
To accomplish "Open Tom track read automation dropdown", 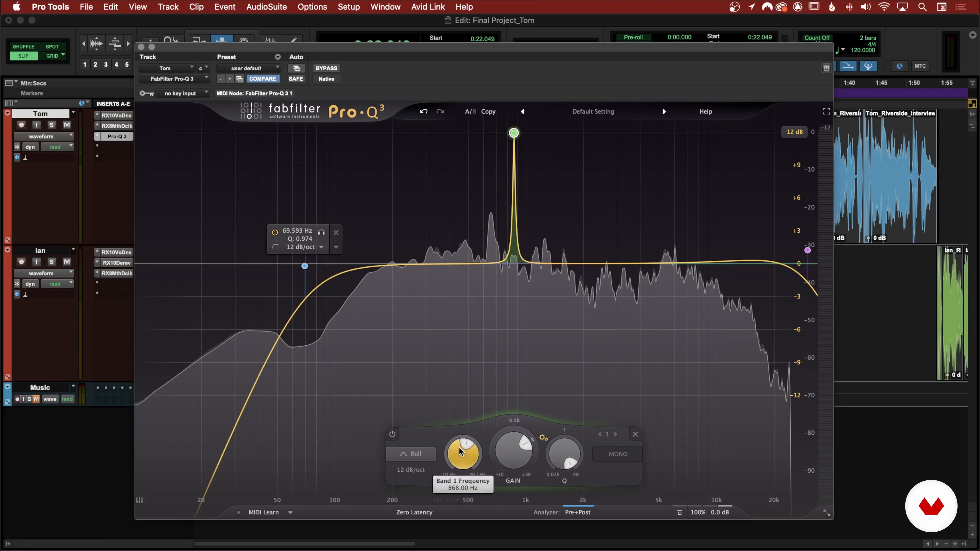I will pos(57,147).
